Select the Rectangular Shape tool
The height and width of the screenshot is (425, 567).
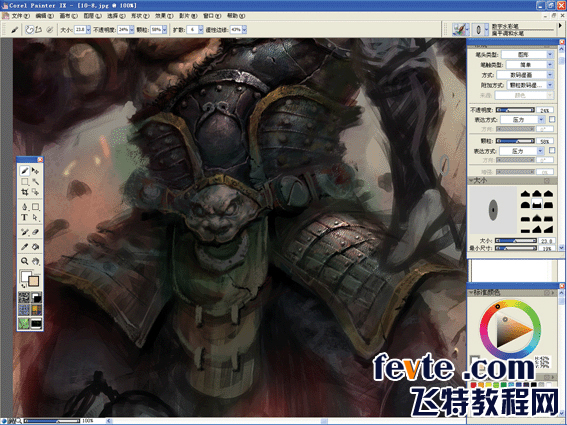pyautogui.click(x=35, y=207)
